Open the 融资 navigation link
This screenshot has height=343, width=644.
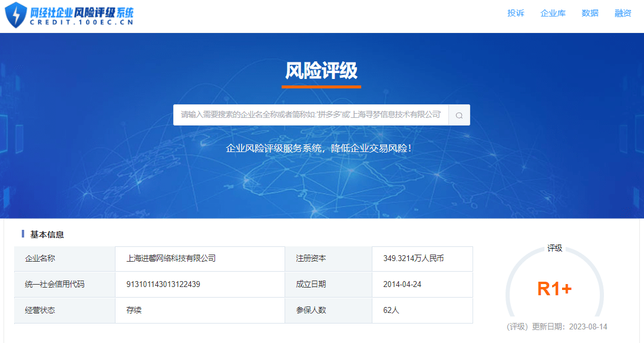point(623,13)
